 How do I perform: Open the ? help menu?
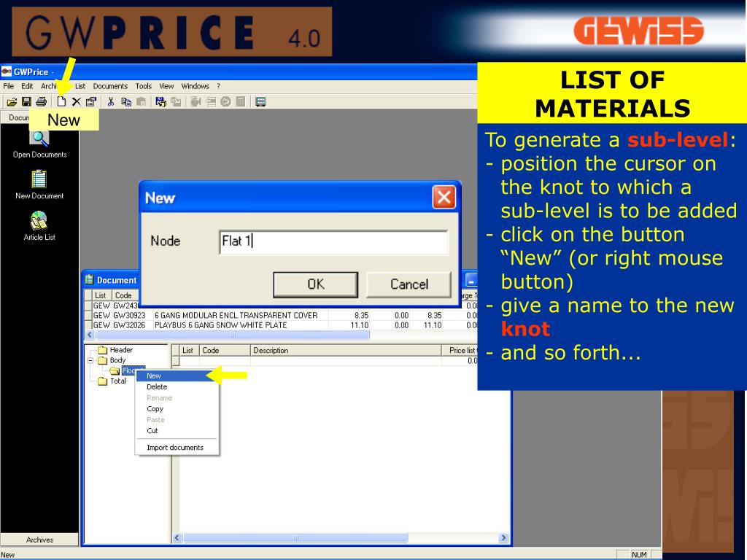point(219,86)
